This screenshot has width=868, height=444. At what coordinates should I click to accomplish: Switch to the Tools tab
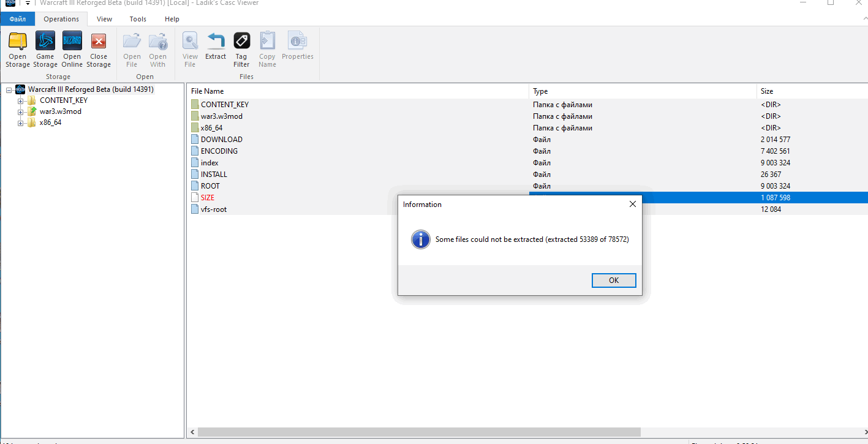[x=138, y=19]
